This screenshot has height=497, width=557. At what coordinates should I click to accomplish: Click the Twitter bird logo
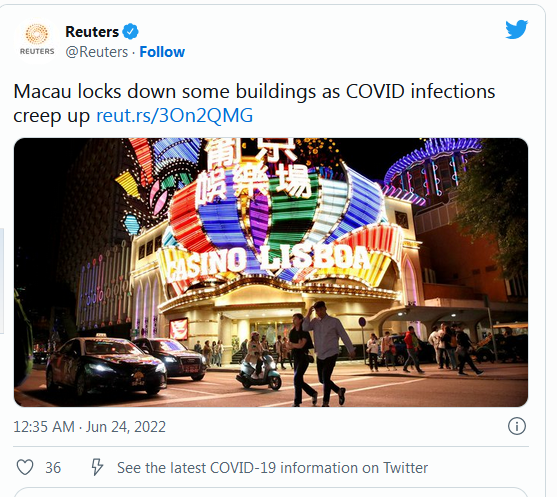[x=517, y=29]
